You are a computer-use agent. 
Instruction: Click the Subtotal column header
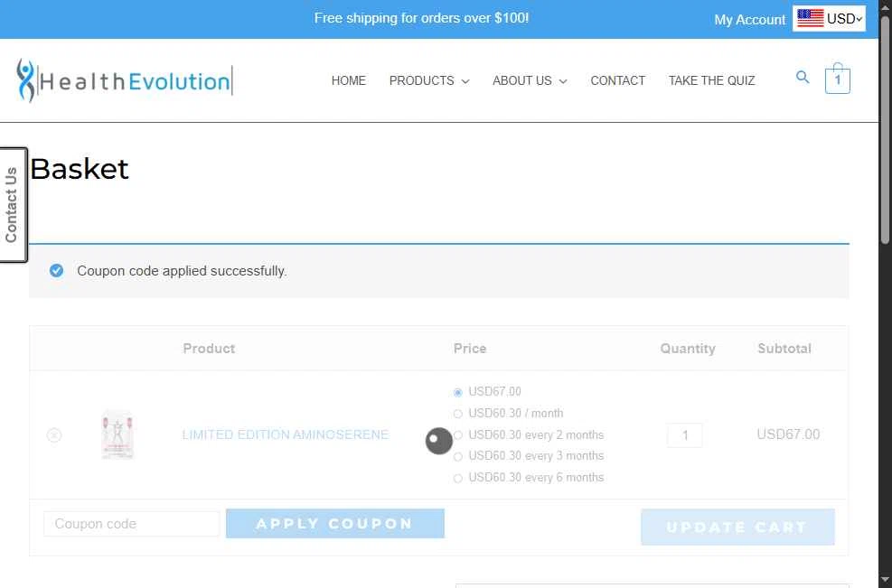(784, 349)
